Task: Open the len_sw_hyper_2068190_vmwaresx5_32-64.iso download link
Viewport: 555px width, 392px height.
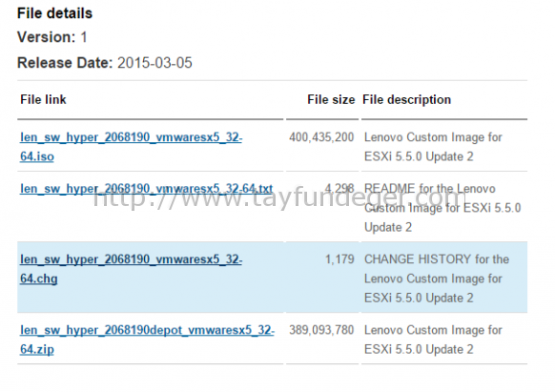Action: tap(131, 147)
